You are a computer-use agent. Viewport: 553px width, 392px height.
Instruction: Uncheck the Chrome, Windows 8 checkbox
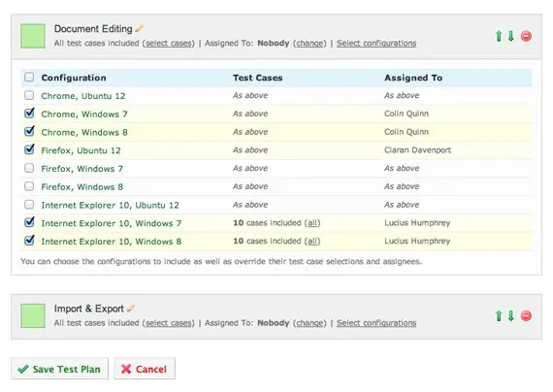[29, 131]
